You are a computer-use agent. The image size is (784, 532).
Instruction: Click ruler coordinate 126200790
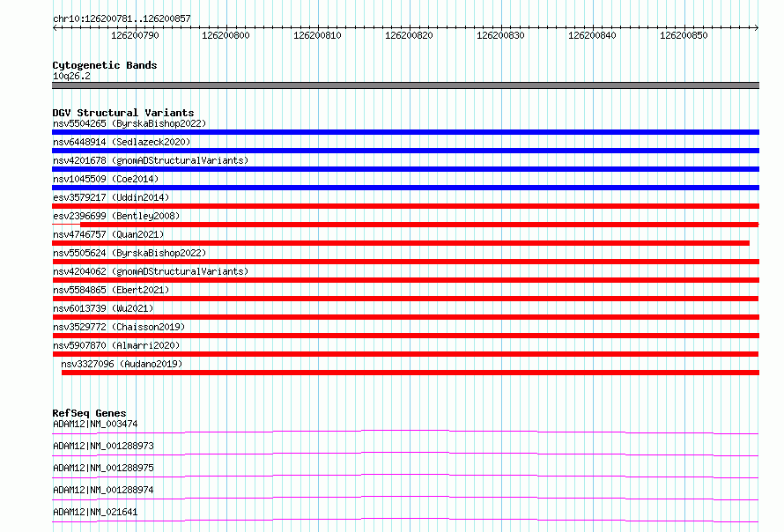pos(135,35)
